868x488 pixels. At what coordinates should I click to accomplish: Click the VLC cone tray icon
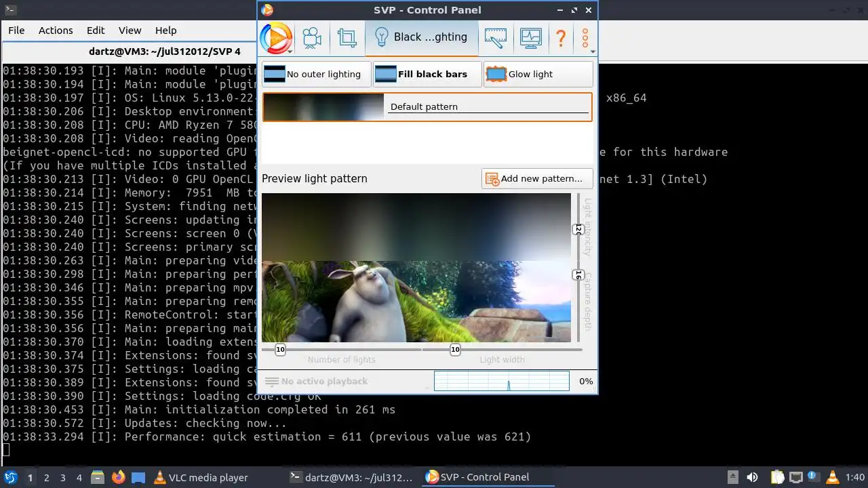click(832, 477)
